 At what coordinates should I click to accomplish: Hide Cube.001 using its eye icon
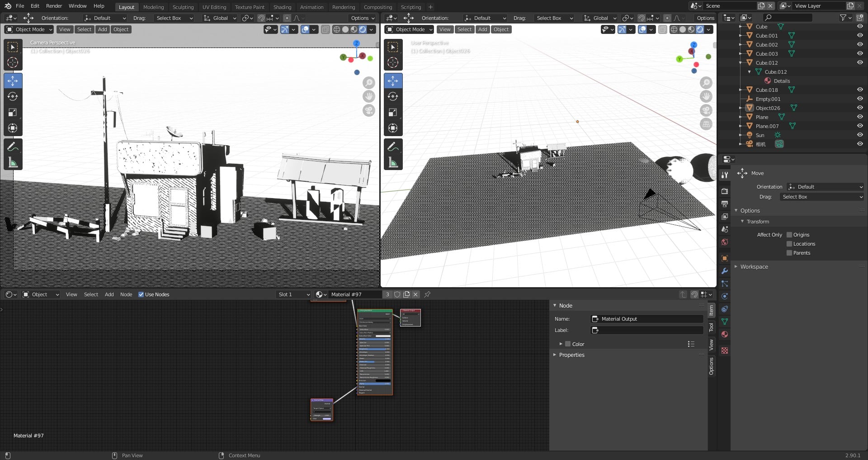(x=860, y=35)
